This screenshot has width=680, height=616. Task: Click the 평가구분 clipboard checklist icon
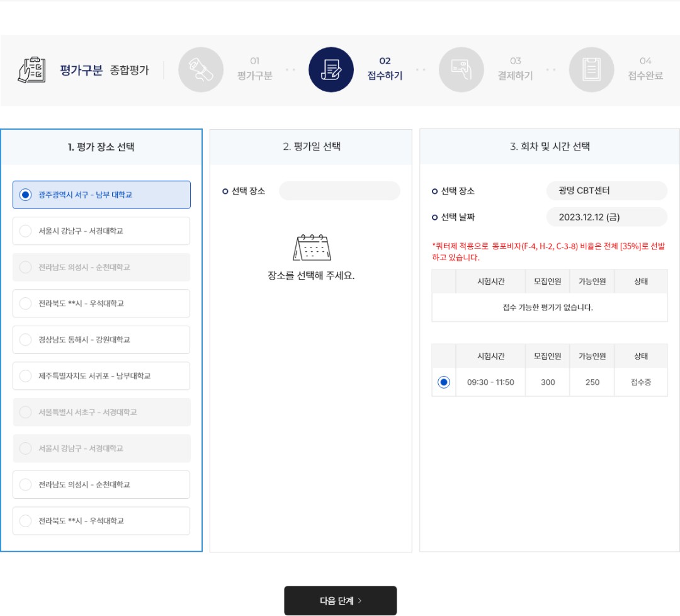[x=31, y=70]
